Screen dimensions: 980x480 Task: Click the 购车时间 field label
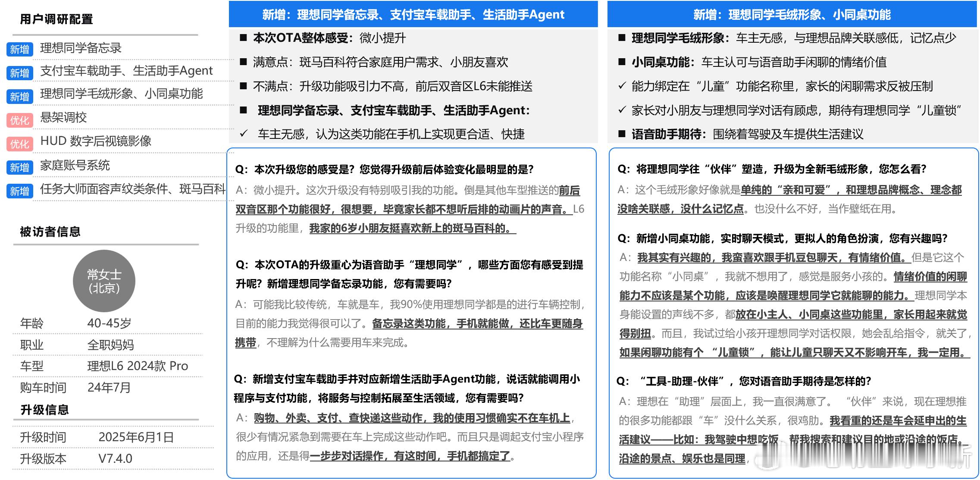click(x=43, y=387)
